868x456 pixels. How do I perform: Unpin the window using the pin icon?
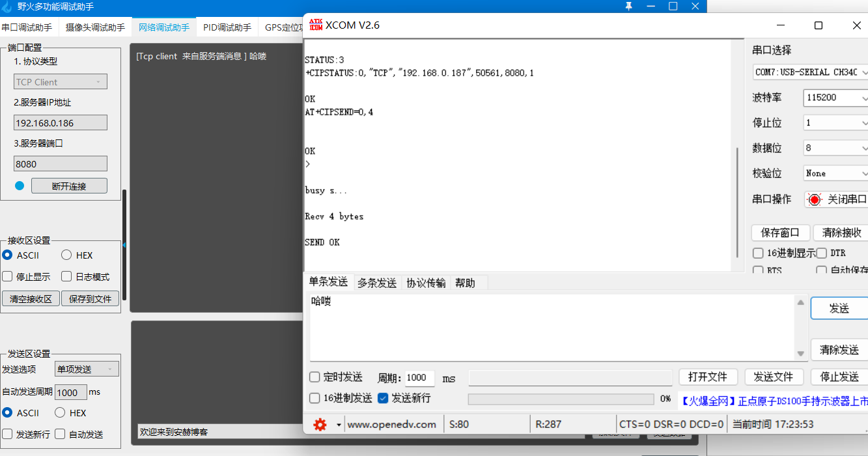click(x=628, y=7)
